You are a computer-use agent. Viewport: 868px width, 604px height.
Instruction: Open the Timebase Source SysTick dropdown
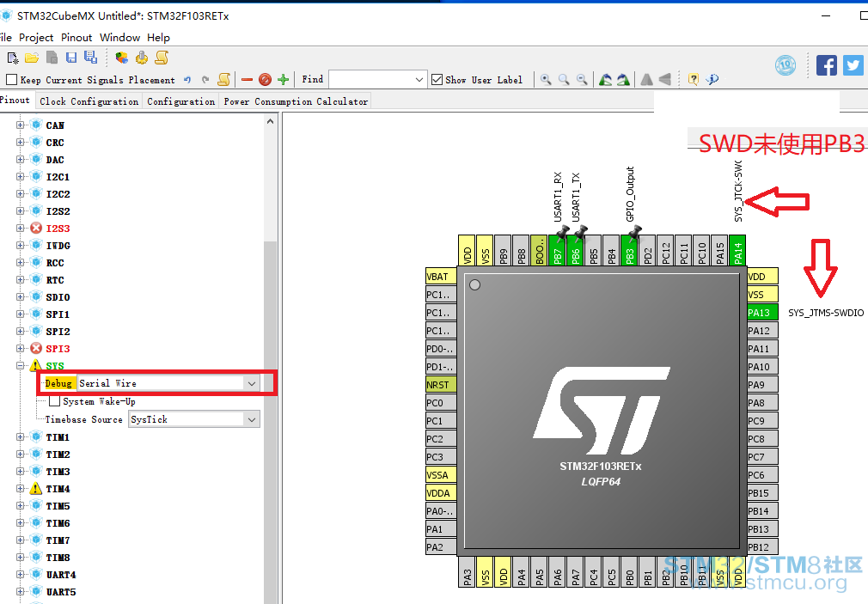[x=251, y=419]
